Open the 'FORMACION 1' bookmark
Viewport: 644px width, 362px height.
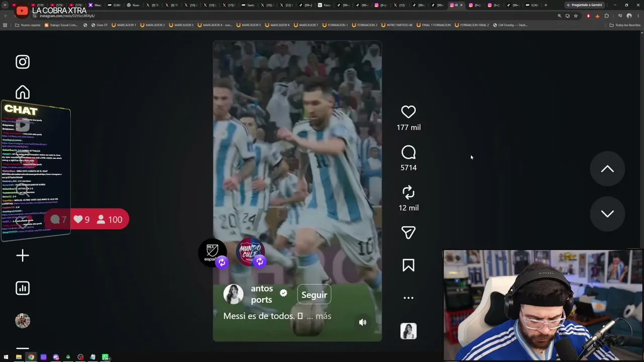coord(335,25)
